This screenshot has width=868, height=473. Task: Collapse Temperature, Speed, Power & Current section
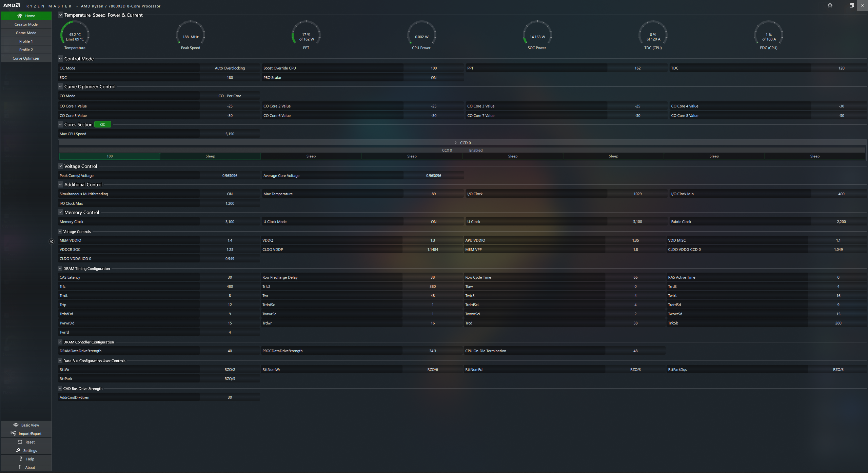coord(60,15)
